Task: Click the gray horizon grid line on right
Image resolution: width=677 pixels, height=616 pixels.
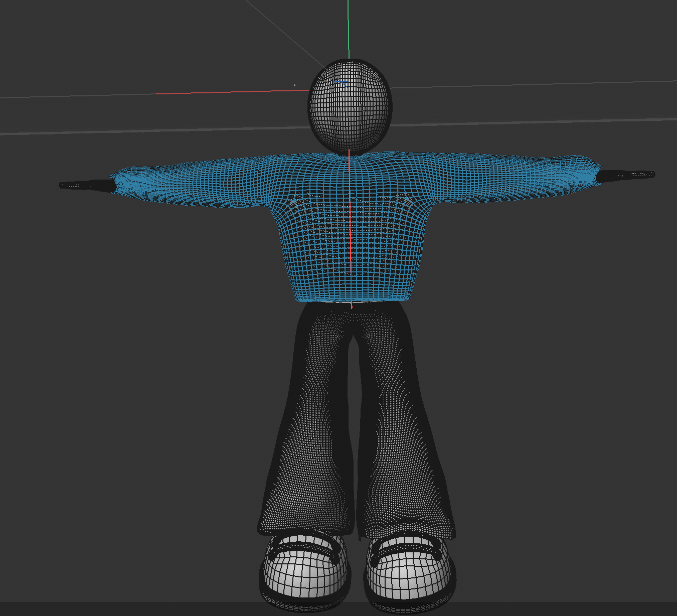Action: tap(552, 122)
